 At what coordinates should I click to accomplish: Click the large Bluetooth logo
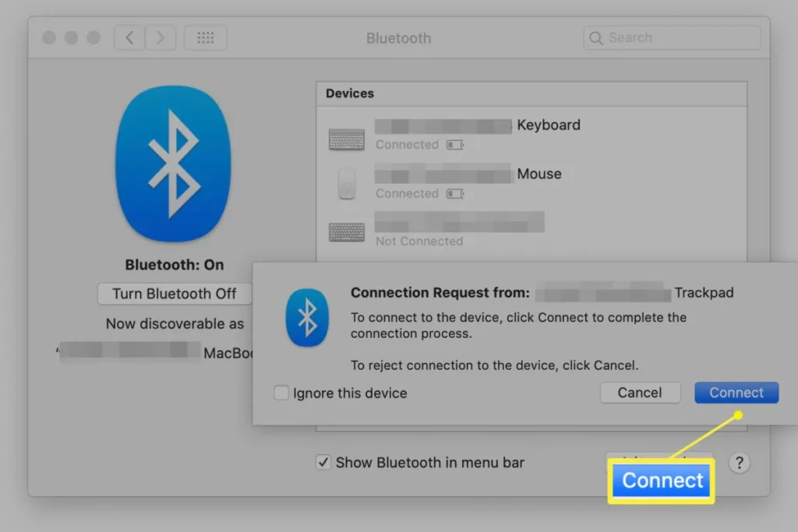click(x=173, y=164)
